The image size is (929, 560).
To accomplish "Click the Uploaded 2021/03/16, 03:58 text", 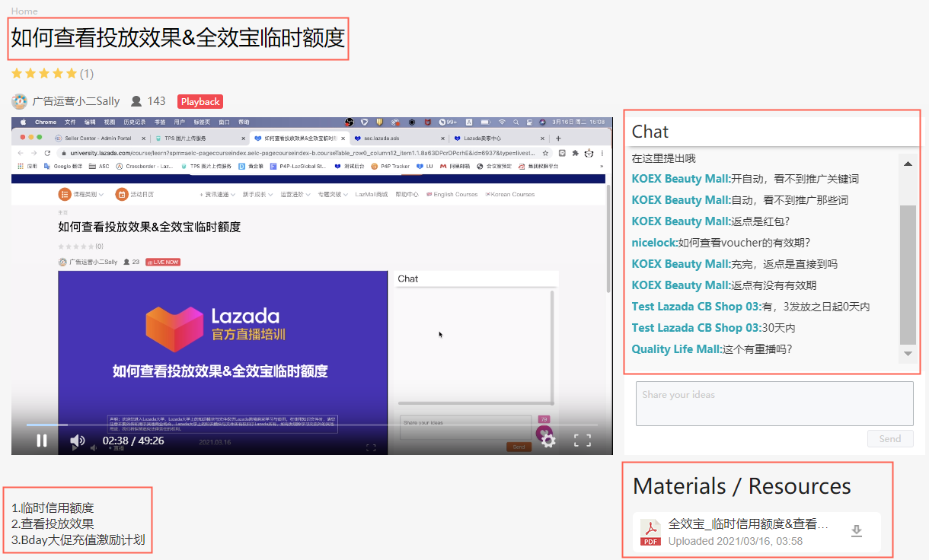I will click(x=735, y=541).
